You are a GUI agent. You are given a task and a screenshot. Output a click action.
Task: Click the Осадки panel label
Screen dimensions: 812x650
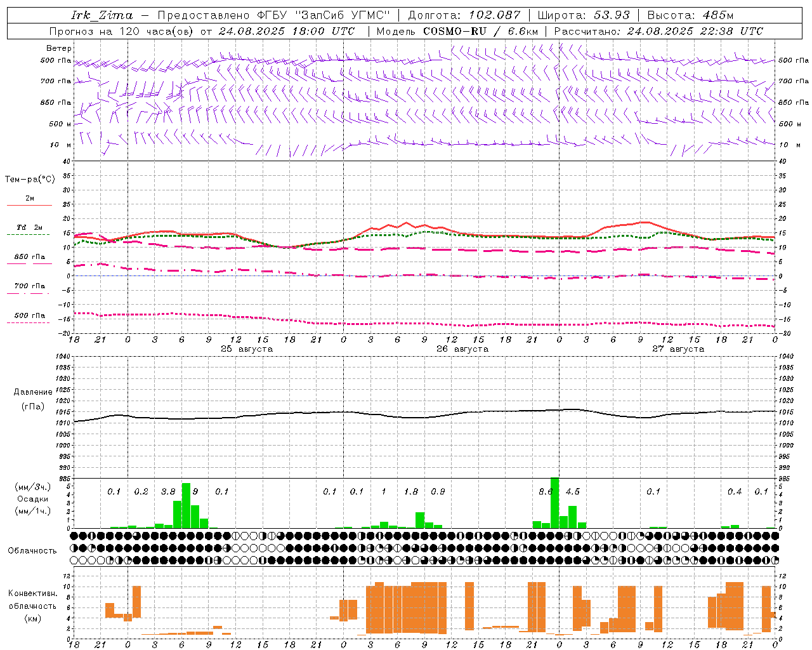33,499
